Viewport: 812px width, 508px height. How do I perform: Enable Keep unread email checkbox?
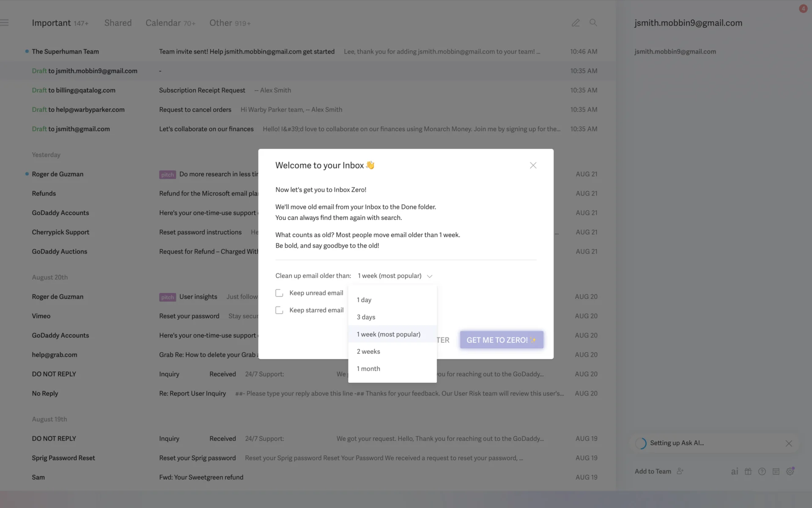[x=279, y=293]
